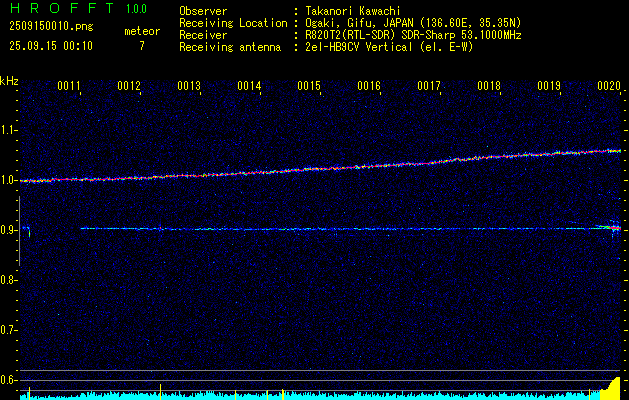Select the R820T2(RTL-SDR) SDR-Sharp receiver text
The image size is (629, 400).
pyautogui.click(x=413, y=35)
